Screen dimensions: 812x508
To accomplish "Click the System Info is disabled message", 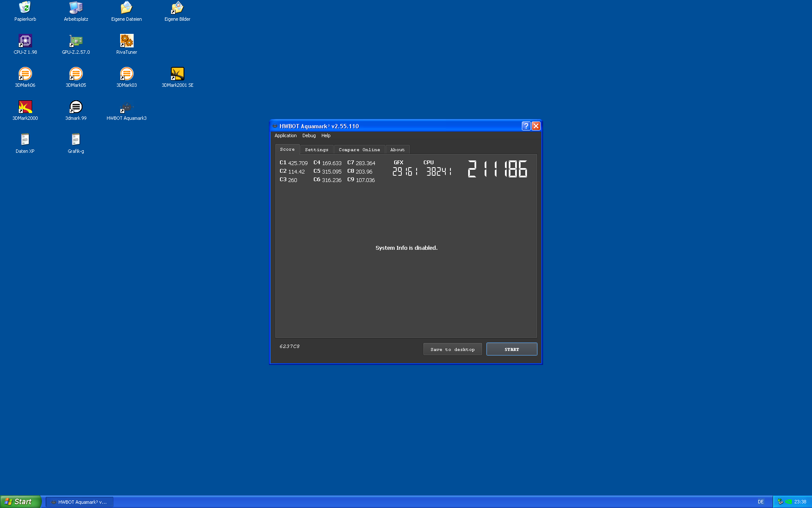I will (x=406, y=248).
